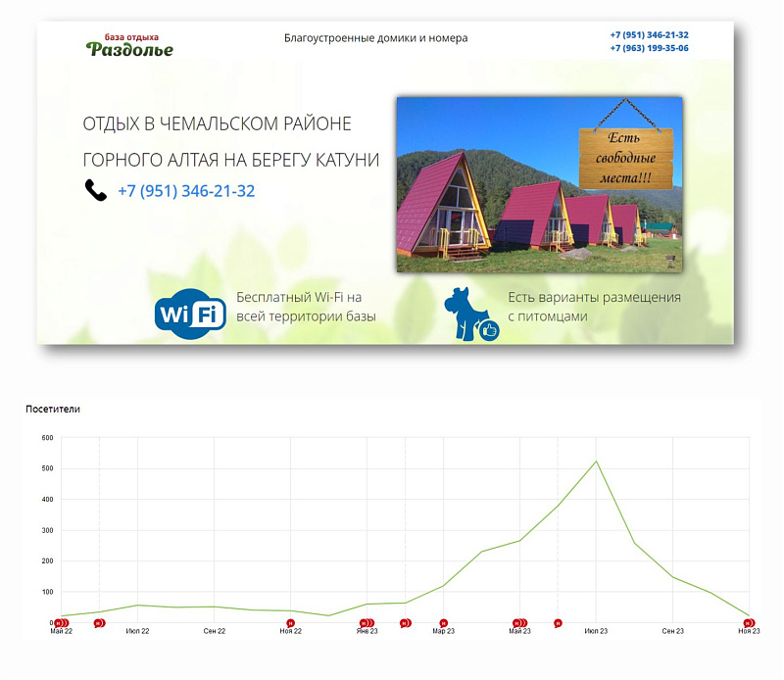Viewport: 784px width, 680px height.
Task: Click the Раздолье site logo
Action: click(130, 45)
